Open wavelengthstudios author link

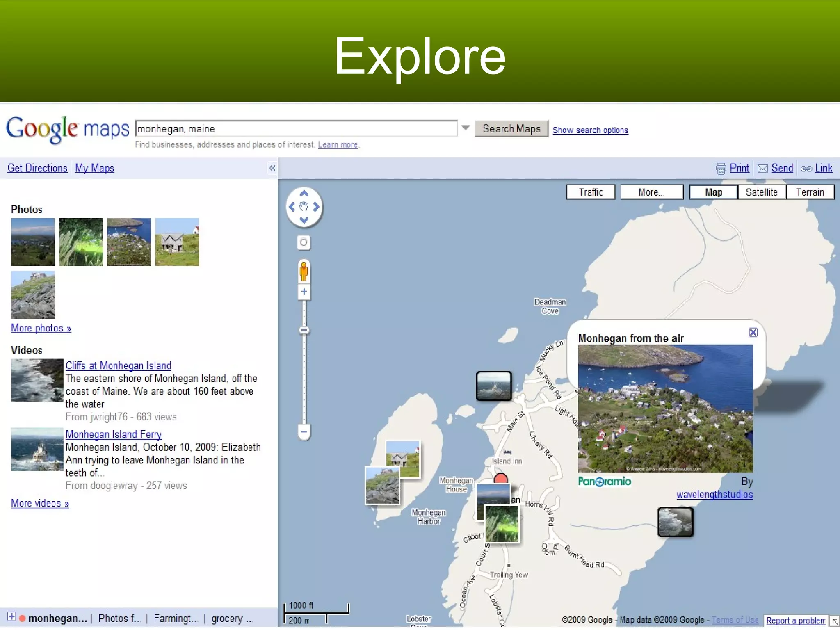pyautogui.click(x=714, y=495)
